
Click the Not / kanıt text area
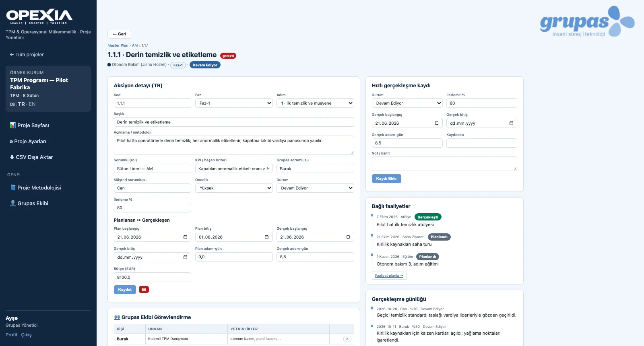(444, 164)
